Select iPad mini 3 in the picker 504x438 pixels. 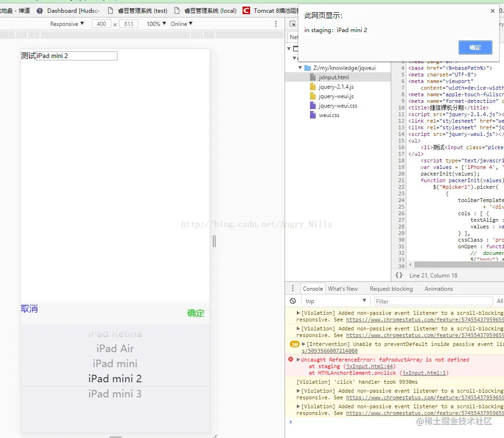tap(115, 394)
